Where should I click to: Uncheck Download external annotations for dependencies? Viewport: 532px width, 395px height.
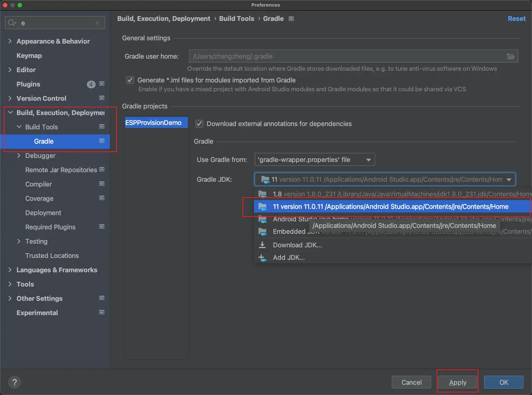pos(199,124)
